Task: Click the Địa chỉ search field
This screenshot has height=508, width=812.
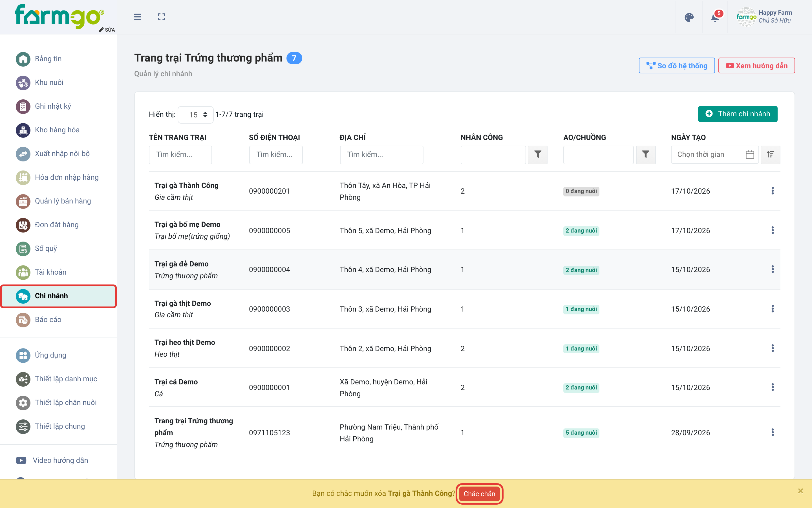Action: click(x=381, y=155)
